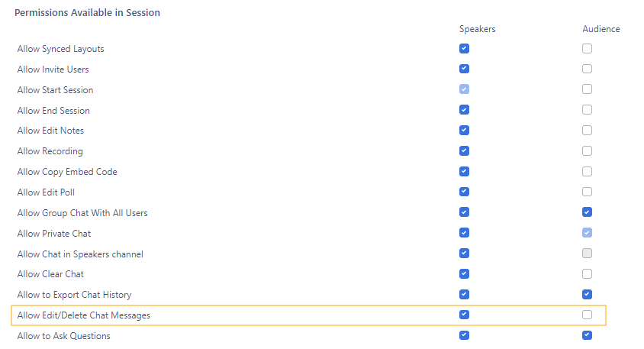Enable Audience Allow Invite Users checkbox
Image resolution: width=644 pixels, height=349 pixels.
tap(587, 69)
